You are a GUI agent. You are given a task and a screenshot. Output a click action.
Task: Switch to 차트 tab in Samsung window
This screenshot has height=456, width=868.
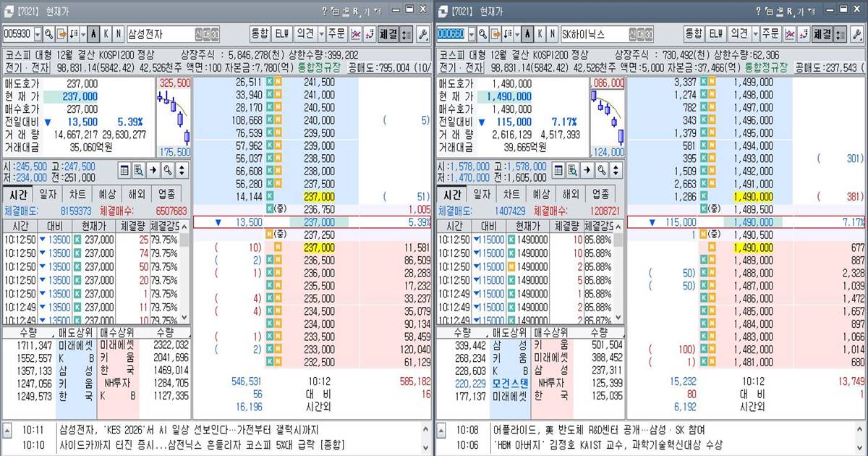click(x=77, y=194)
